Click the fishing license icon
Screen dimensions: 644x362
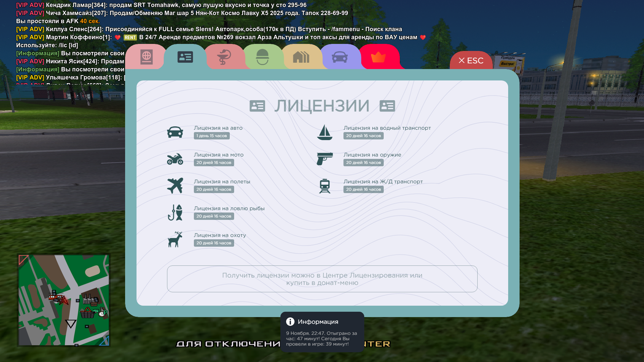(x=175, y=213)
